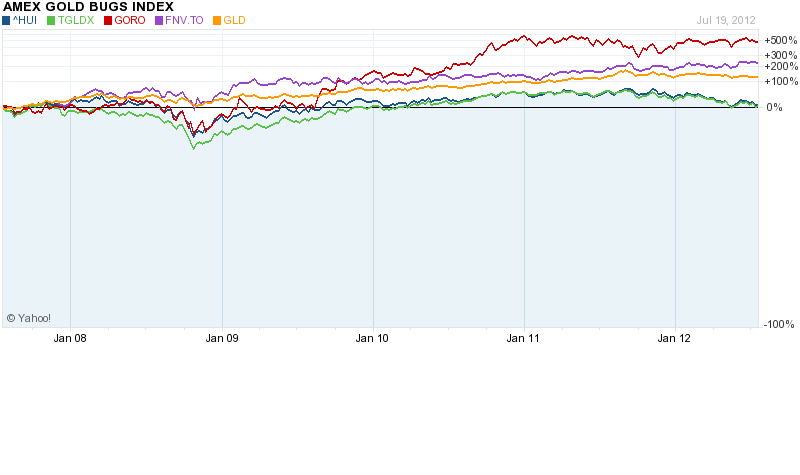Select the FNV.TO ticker label
The width and height of the screenshot is (800, 475).
[x=184, y=20]
